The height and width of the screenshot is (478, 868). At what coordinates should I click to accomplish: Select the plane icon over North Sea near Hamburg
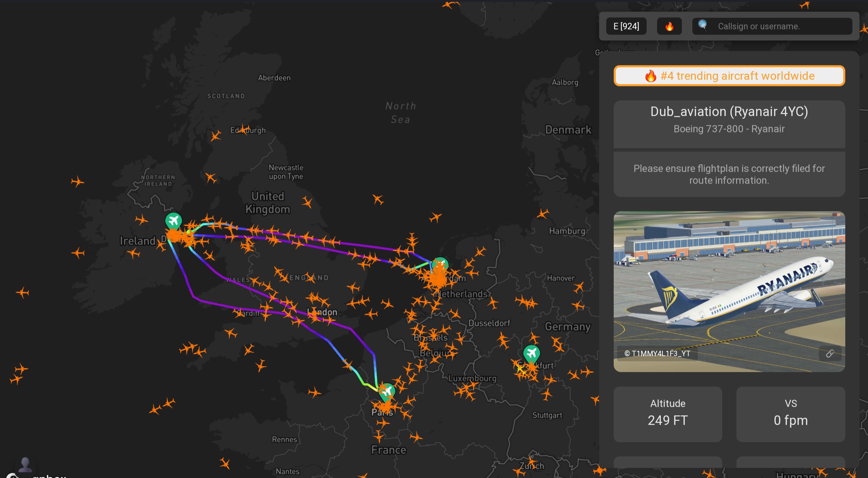click(542, 213)
